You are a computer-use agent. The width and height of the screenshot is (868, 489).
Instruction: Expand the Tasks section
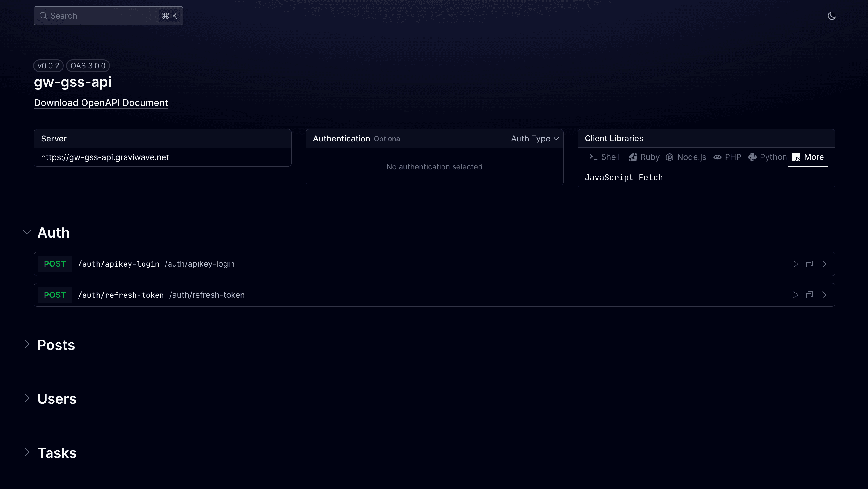coord(27,452)
